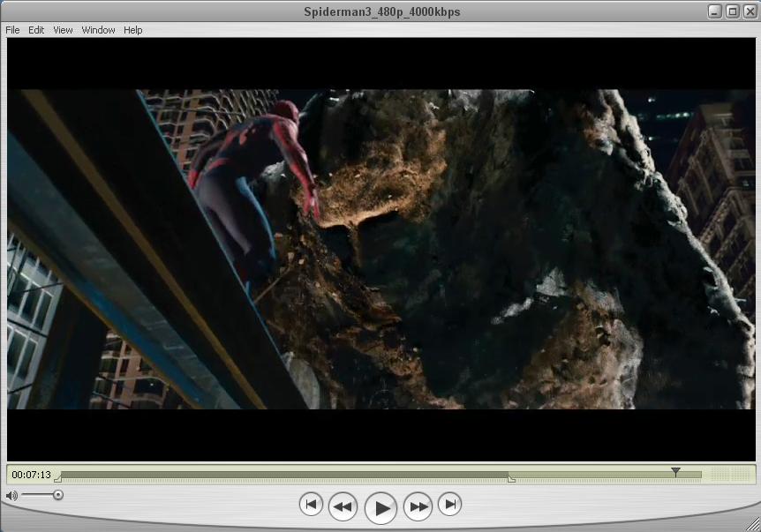Open the Edit menu
761x532 pixels.
tap(36, 30)
